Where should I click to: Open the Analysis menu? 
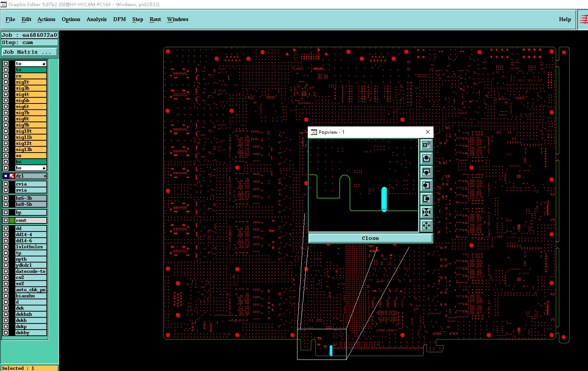pyautogui.click(x=97, y=19)
